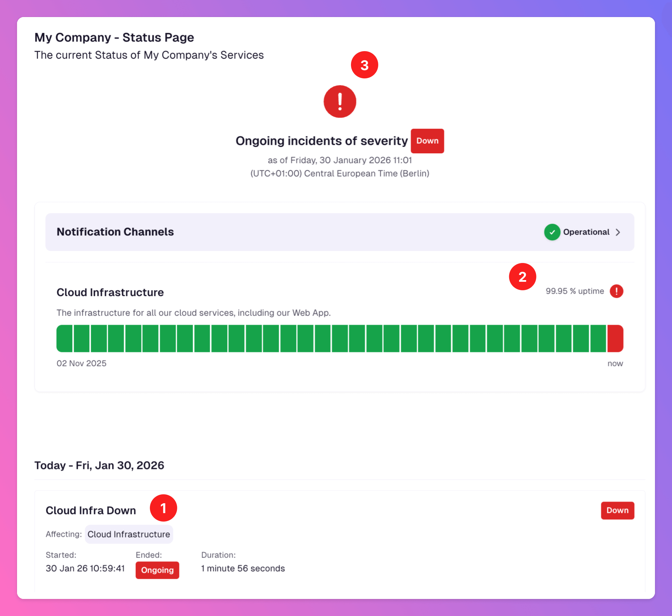Click the red Ongoing badge
The height and width of the screenshot is (616, 672).
coord(157,570)
